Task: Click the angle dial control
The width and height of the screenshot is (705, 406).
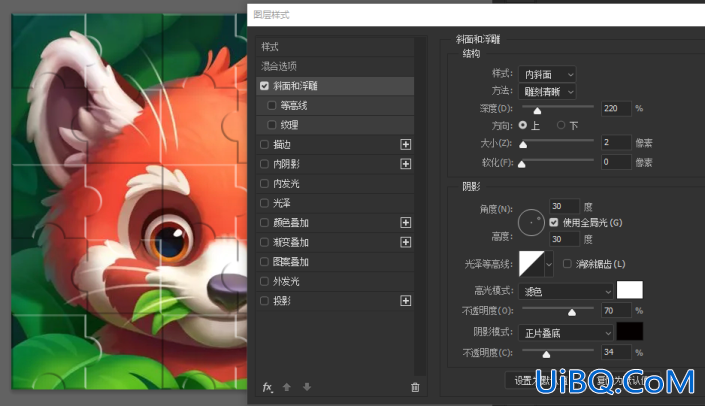Action: point(531,223)
